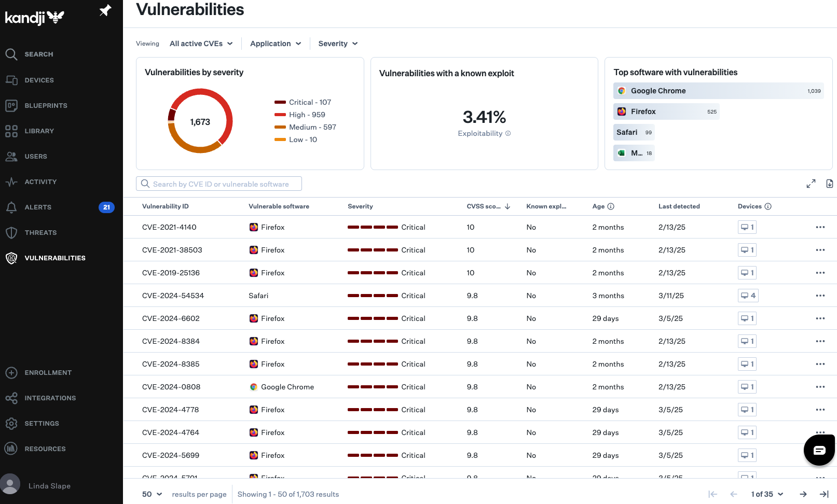Click the High legend swatch
Viewport: 837px width, 504px height.
click(280, 115)
